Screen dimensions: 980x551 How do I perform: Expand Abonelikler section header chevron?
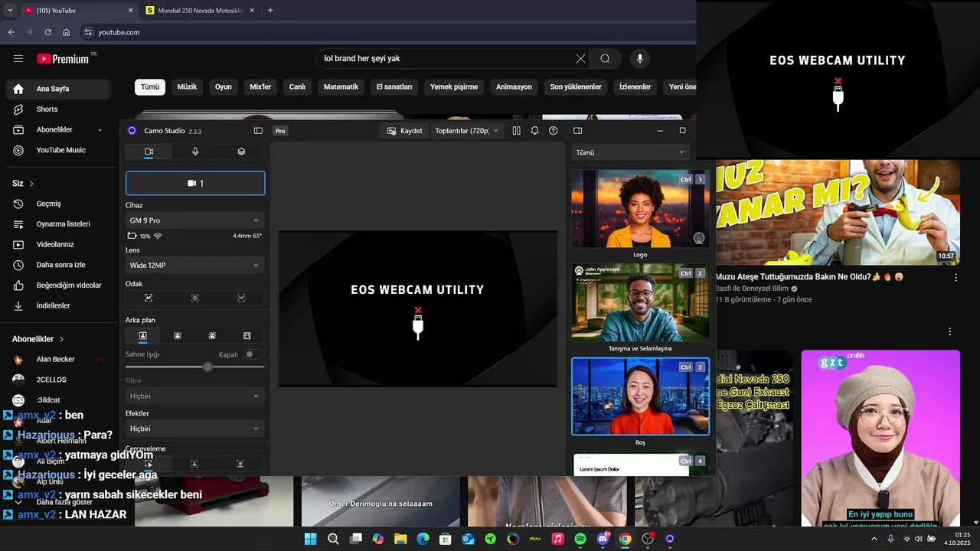tap(61, 339)
